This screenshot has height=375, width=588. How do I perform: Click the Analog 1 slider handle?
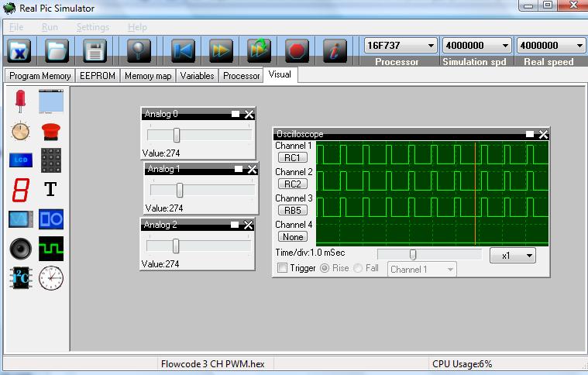tap(180, 190)
